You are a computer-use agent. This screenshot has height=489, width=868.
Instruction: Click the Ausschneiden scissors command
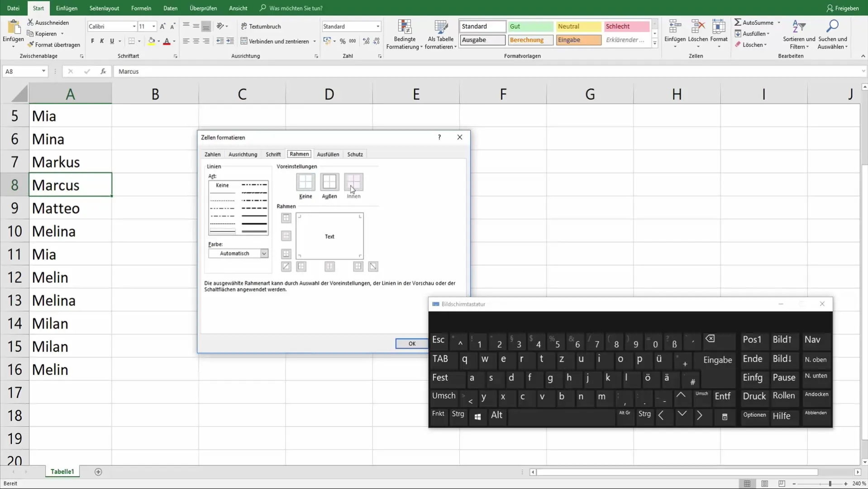pyautogui.click(x=48, y=23)
